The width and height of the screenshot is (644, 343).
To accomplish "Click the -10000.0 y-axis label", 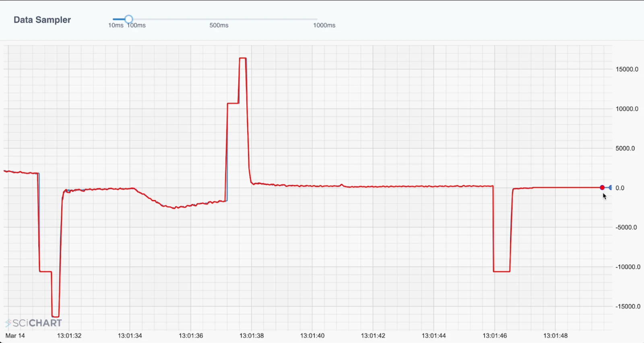I will tap(628, 267).
